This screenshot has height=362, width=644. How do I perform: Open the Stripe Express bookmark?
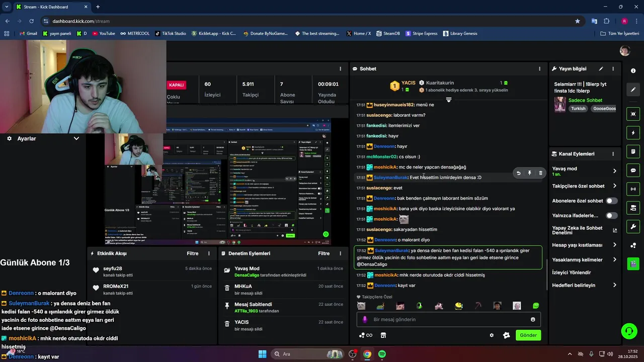[421, 34]
